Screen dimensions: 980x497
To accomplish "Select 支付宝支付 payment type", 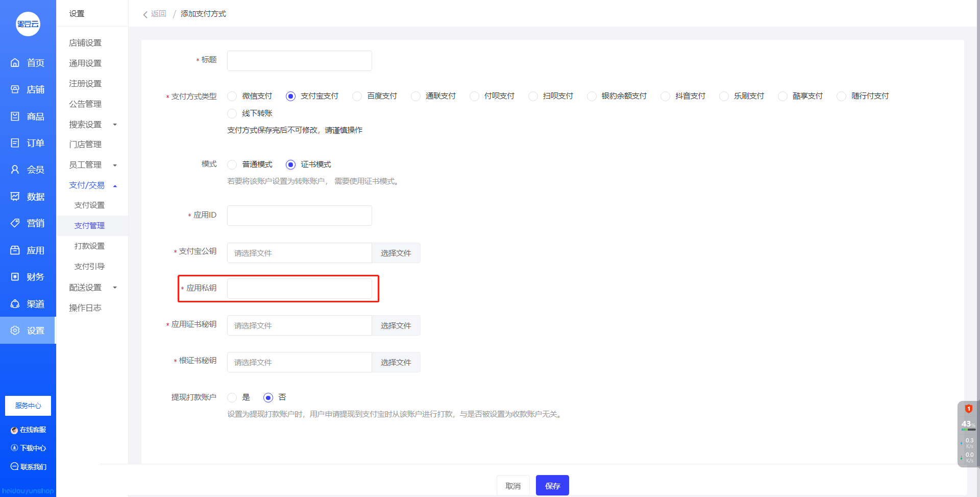I will 290,96.
